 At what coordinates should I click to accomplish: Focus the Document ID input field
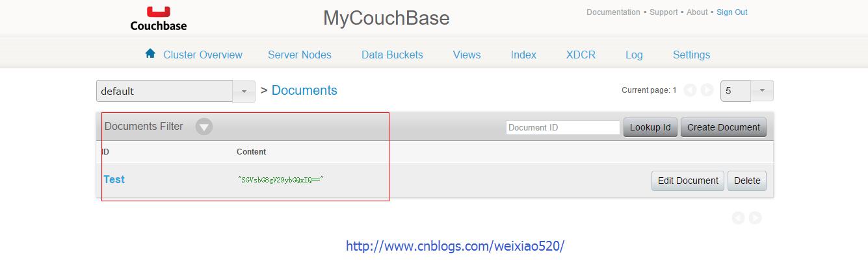click(563, 127)
